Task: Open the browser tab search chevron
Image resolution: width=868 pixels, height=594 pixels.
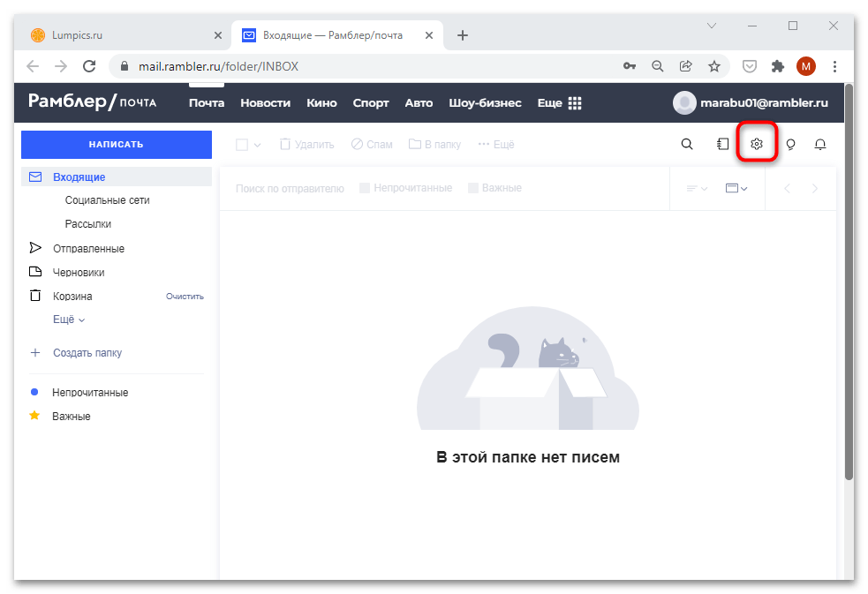Action: pos(712,26)
